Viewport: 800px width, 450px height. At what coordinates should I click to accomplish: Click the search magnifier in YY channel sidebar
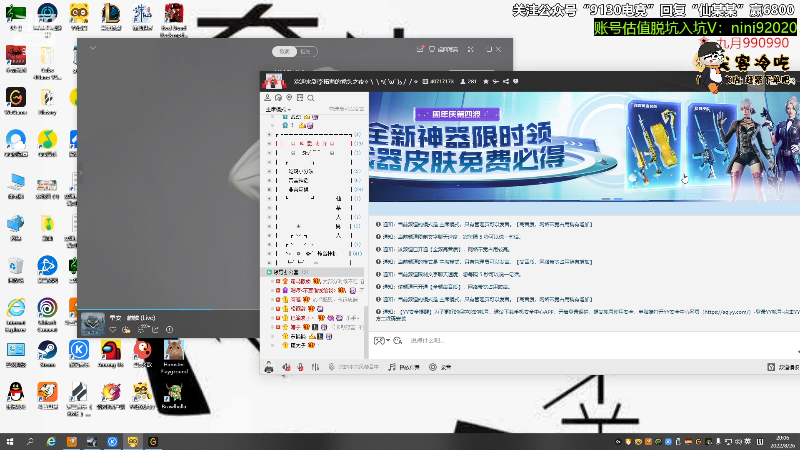coord(311,98)
